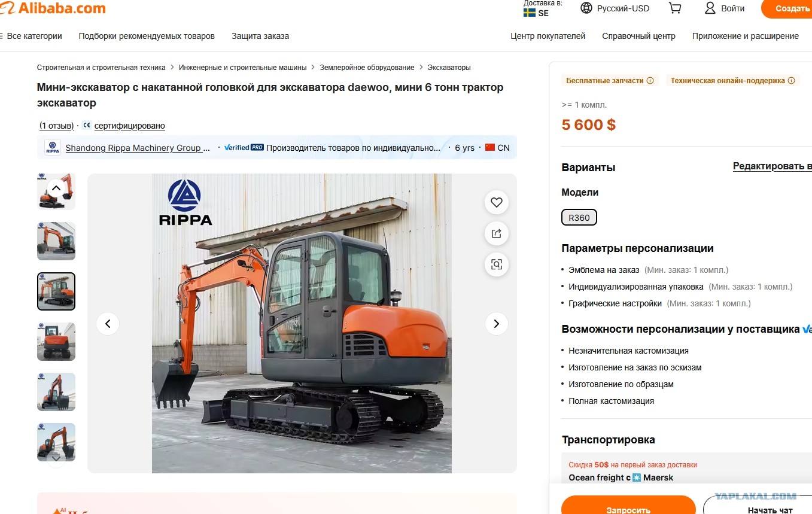Click Редактировать link in Варианты section
Viewport: 812px width, 514px height.
click(x=772, y=166)
